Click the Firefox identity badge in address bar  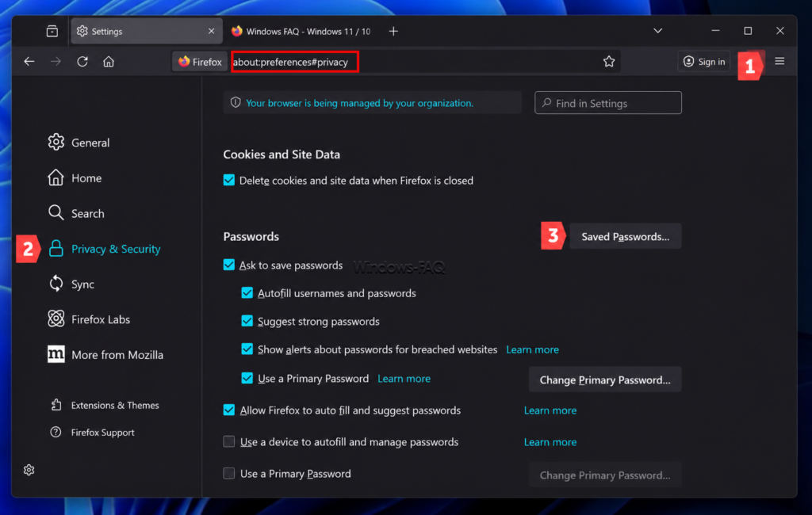[200, 62]
